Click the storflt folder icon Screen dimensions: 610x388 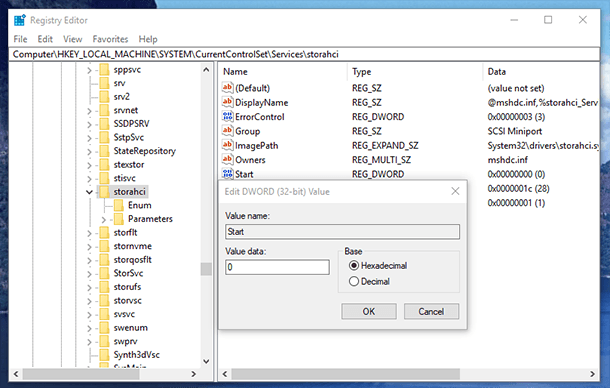pyautogui.click(x=104, y=232)
